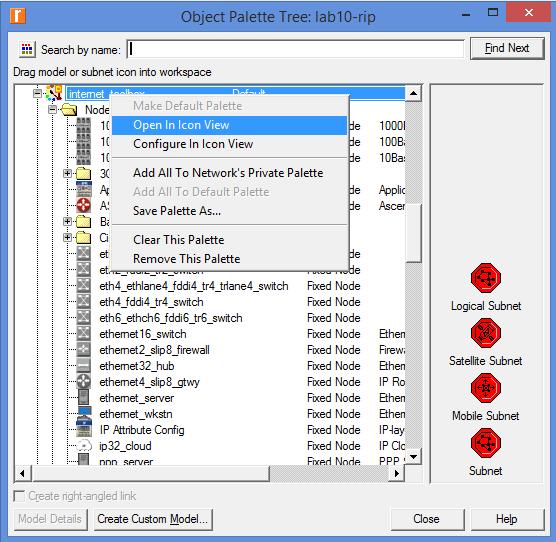Click the ethernet2_slip8_firewall icon
This screenshot has height=542, width=556.
click(x=84, y=350)
